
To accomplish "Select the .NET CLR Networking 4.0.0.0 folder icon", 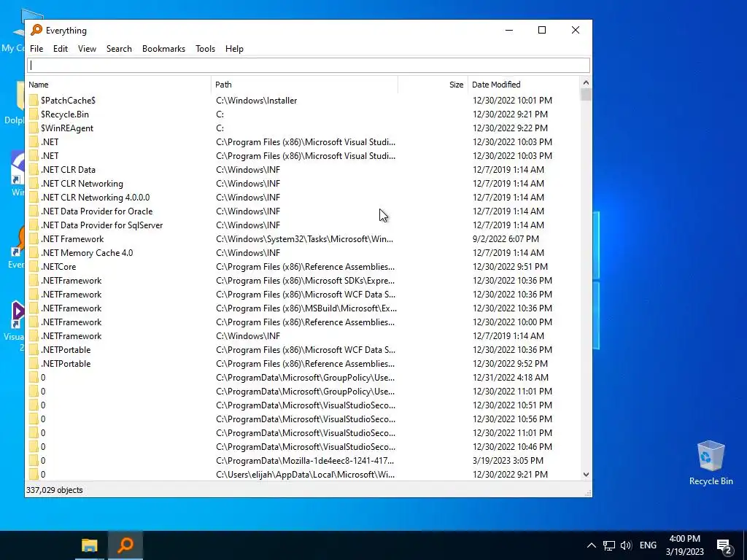I will tap(34, 197).
